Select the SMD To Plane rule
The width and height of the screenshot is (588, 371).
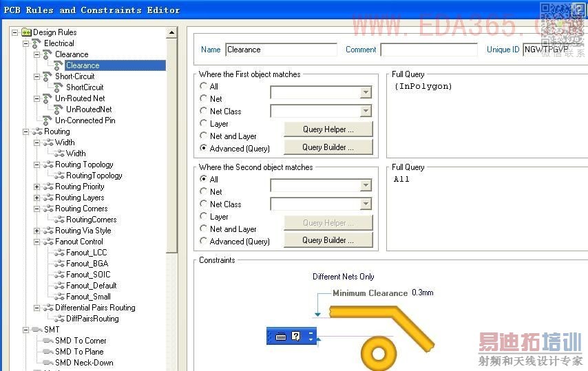coord(79,352)
